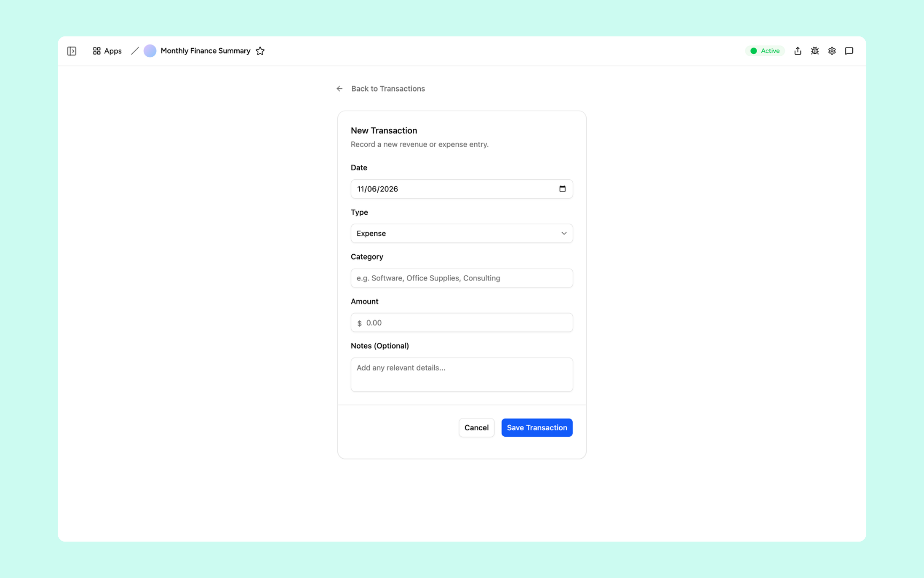
Task: Open the share icon
Action: pos(797,51)
